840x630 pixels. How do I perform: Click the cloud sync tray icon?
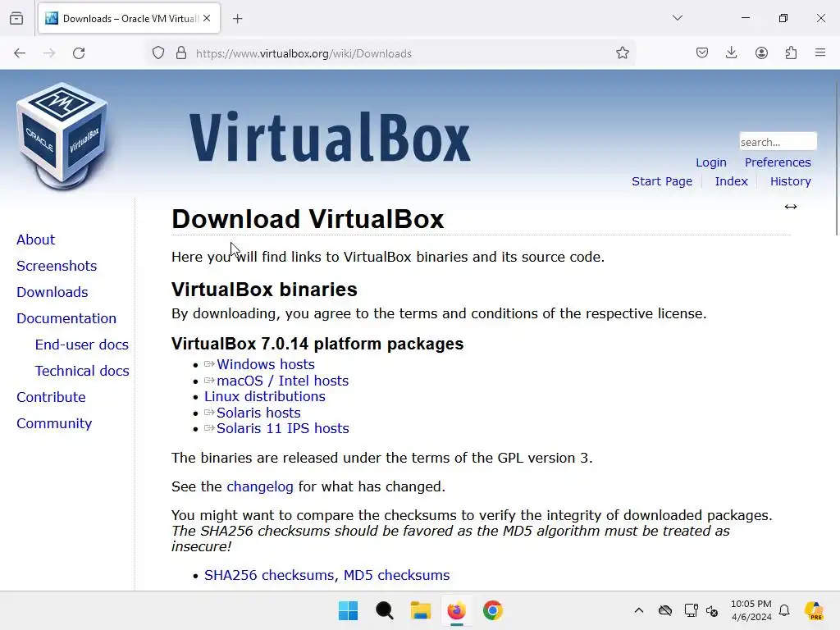click(x=664, y=610)
